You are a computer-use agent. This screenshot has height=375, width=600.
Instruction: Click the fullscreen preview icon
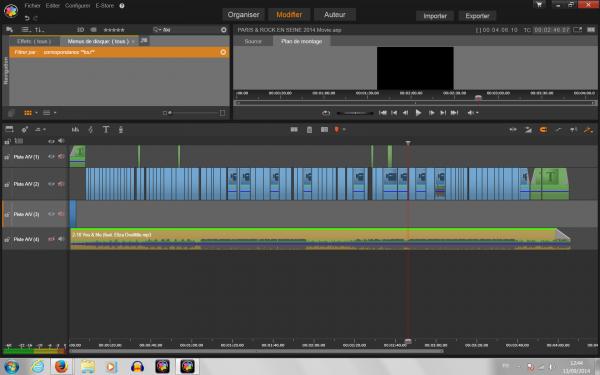tap(578, 29)
